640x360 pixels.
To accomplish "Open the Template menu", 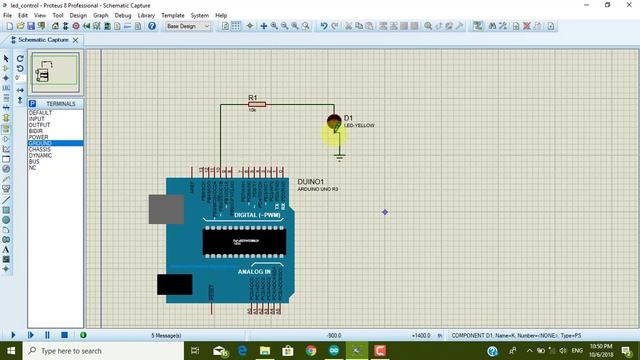I will click(x=173, y=16).
